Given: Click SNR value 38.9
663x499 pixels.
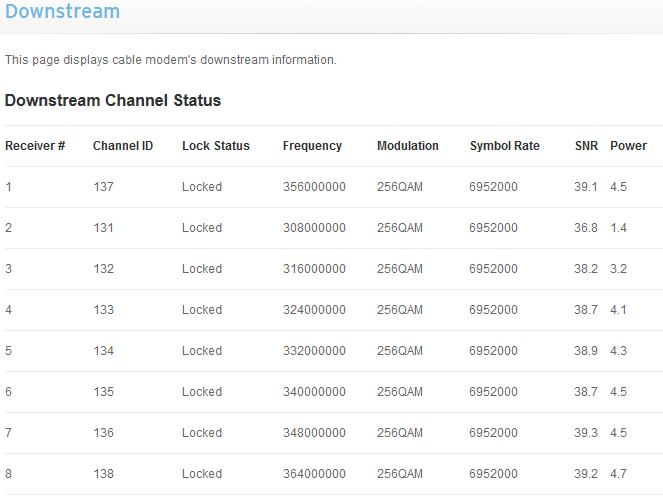Looking at the screenshot, I should [586, 351].
